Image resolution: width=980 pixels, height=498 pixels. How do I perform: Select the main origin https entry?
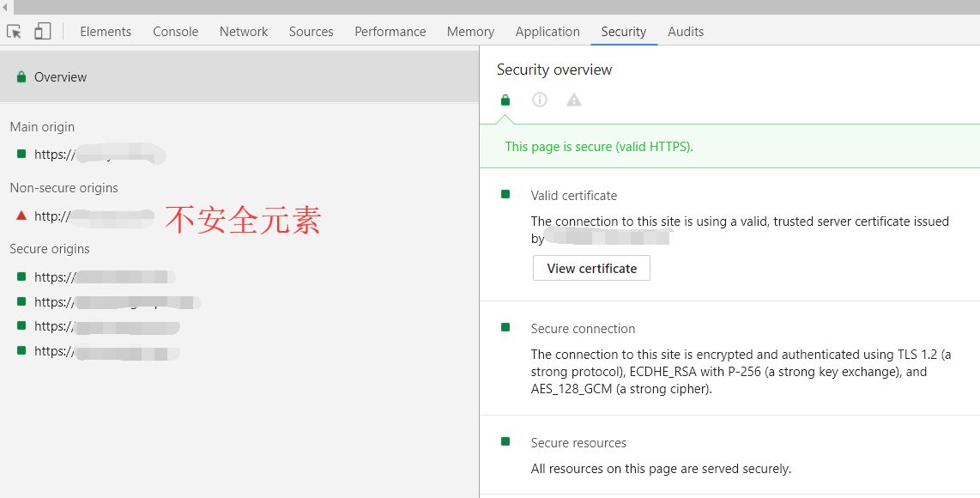point(94,155)
